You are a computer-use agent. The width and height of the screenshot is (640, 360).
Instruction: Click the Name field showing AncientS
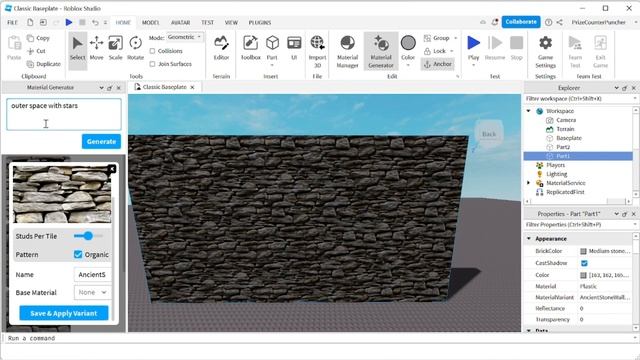point(92,275)
